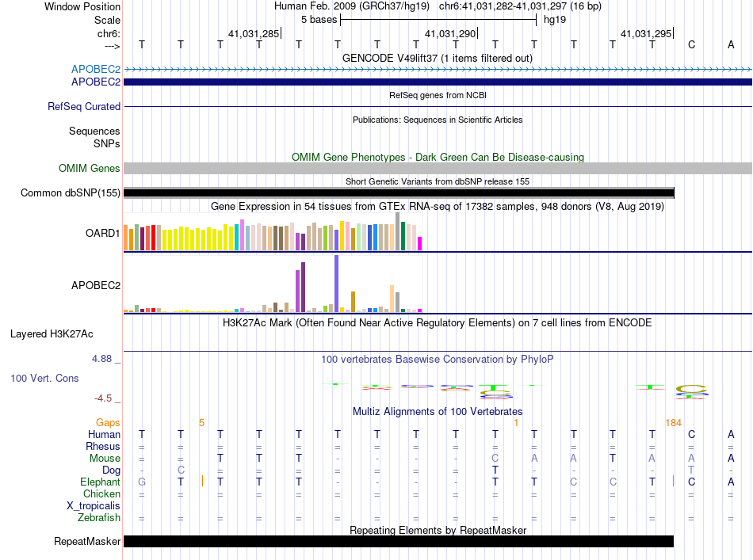Image resolution: width=753 pixels, height=560 pixels.
Task: Click the Scale label on the left
Action: point(107,20)
